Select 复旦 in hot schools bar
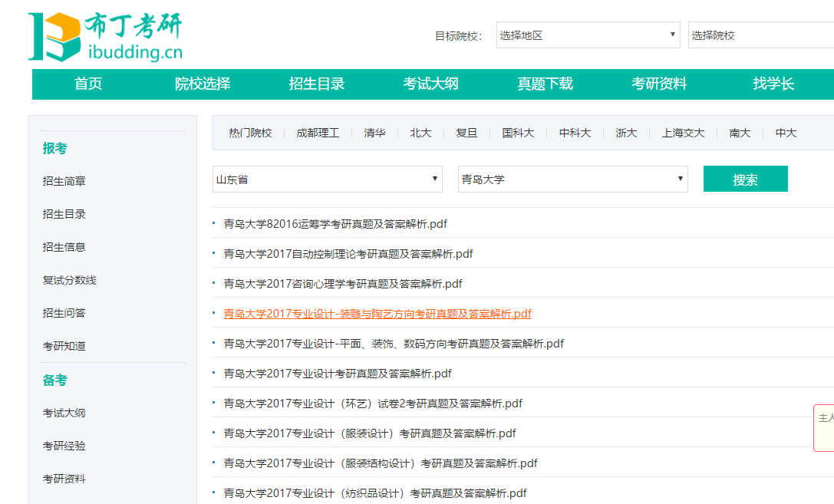834x504 pixels. (467, 133)
